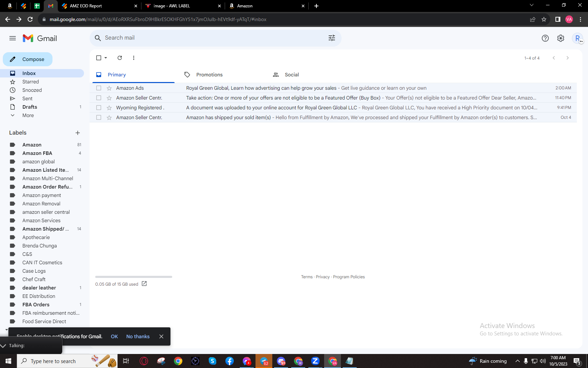The image size is (588, 368).
Task: Switch to image - AWL LABEL tab
Action: pyautogui.click(x=183, y=6)
